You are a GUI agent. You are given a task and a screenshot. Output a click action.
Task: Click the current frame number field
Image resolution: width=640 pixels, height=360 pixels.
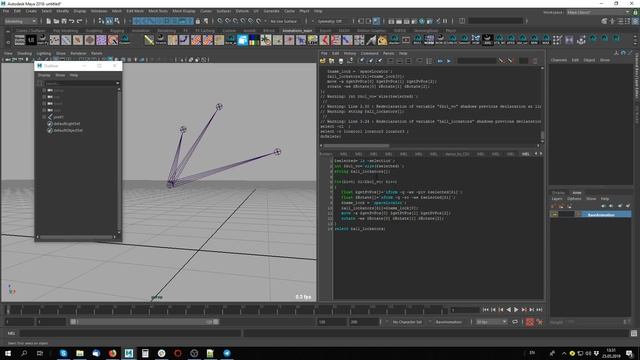[464, 310]
